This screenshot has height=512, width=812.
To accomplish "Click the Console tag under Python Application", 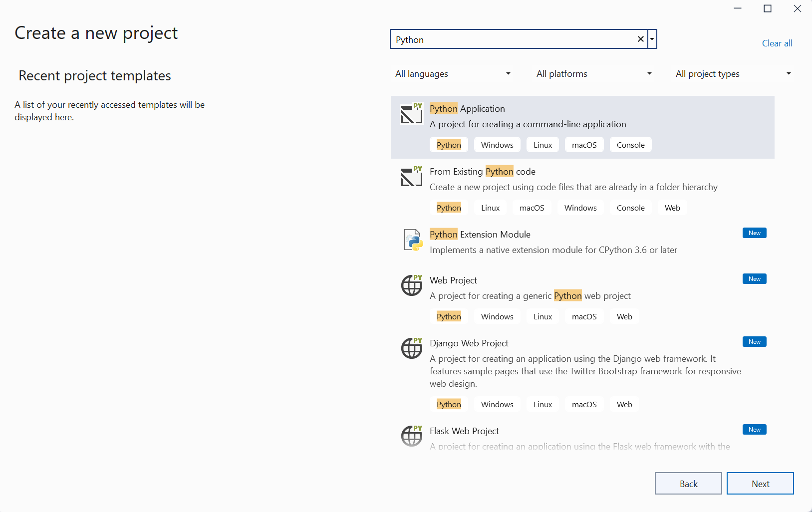I will tap(630, 145).
